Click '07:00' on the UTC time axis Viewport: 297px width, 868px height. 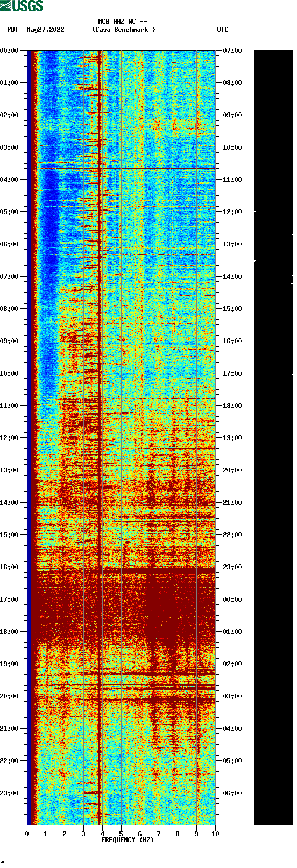point(232,51)
